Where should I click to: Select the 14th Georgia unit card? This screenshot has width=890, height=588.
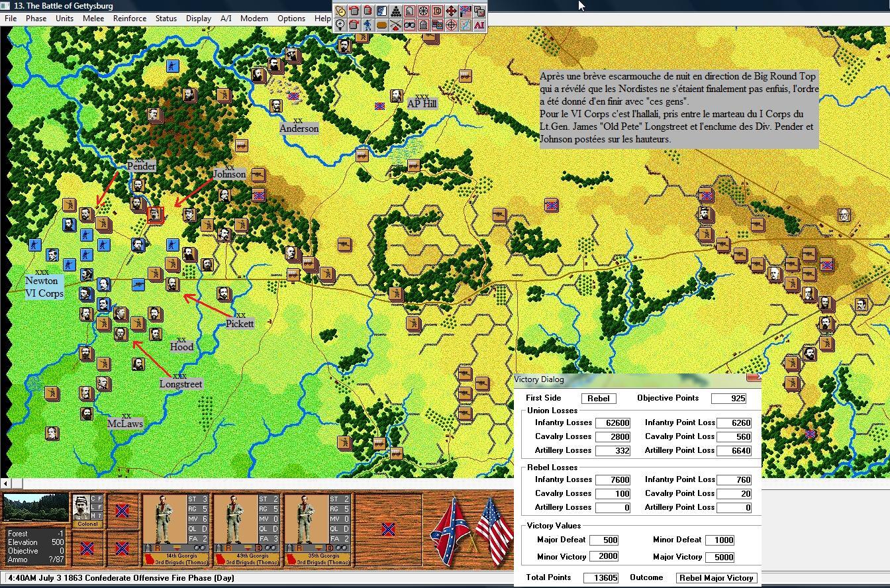pyautogui.click(x=176, y=530)
